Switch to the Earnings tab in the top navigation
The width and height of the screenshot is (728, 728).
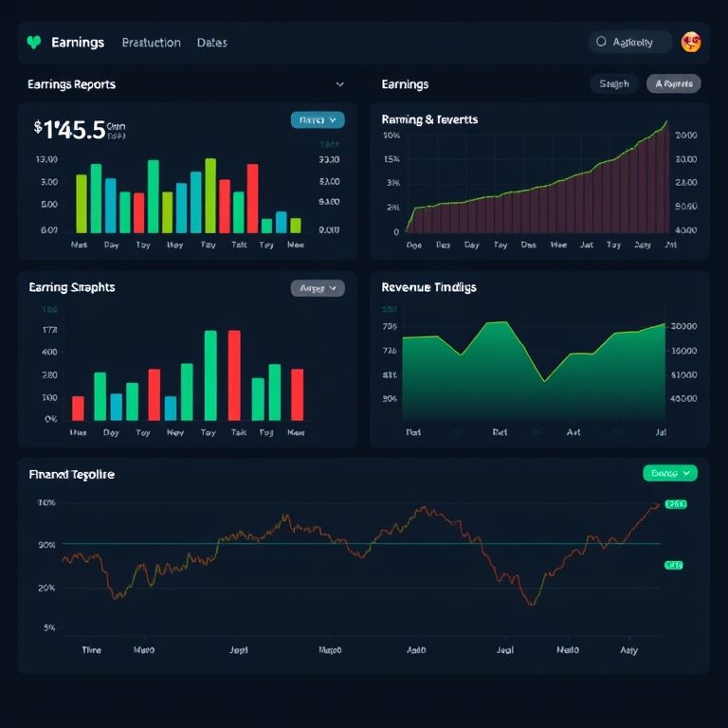pos(78,43)
